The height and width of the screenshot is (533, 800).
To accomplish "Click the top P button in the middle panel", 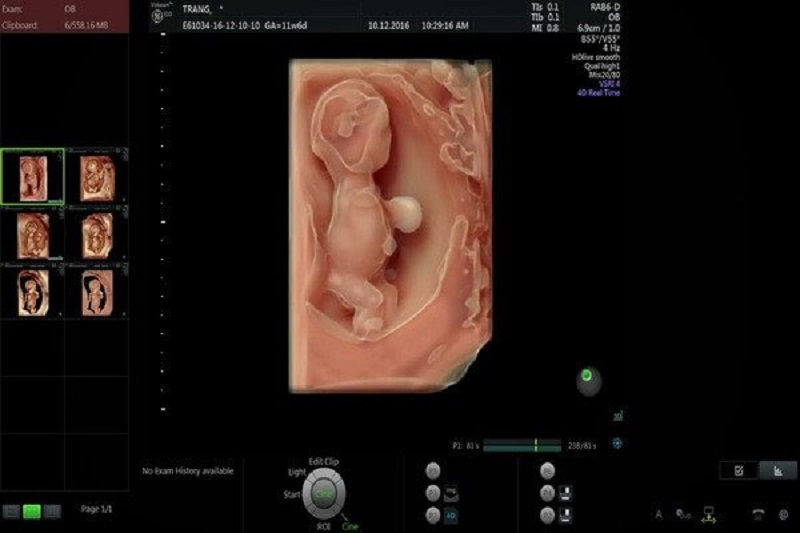I will point(433,471).
